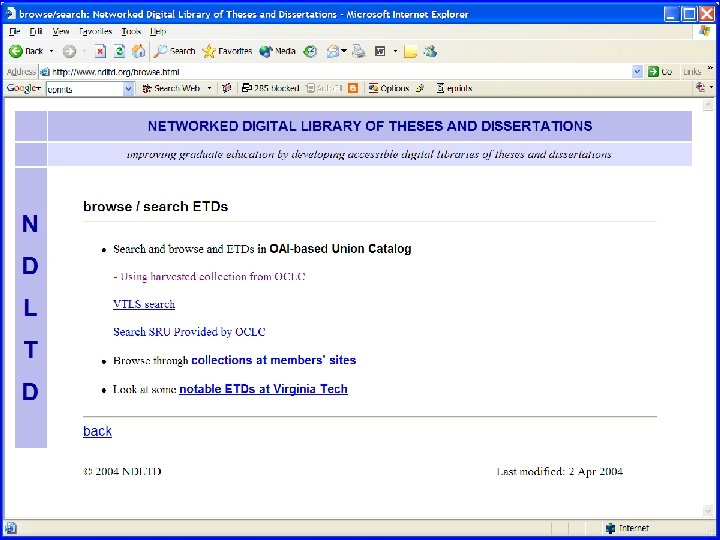Click the Google toolbar search box
Image resolution: width=720 pixels, height=540 pixels.
[84, 89]
